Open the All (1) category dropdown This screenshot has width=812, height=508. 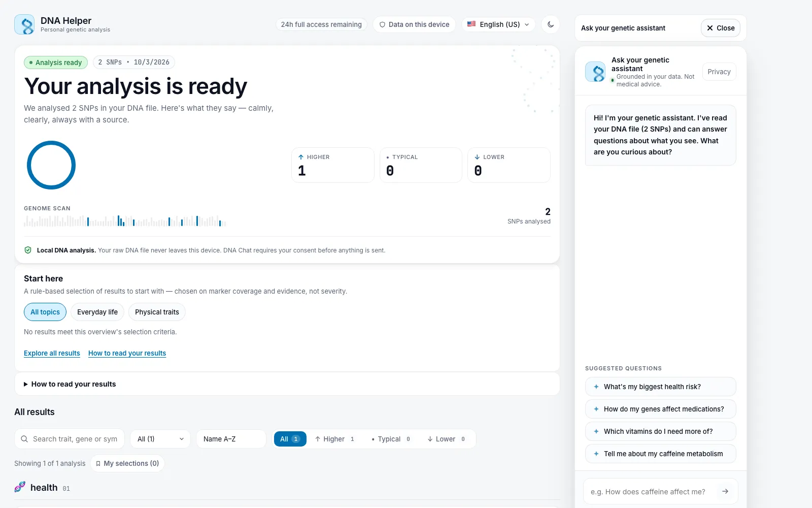pos(160,439)
